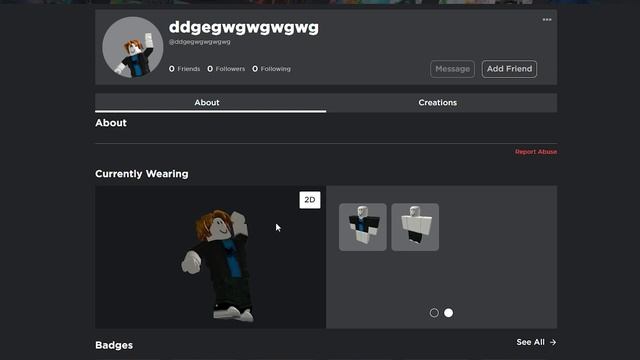The image size is (640, 360).
Task: Open the black pants item thumbnail
Action: coord(415,227)
